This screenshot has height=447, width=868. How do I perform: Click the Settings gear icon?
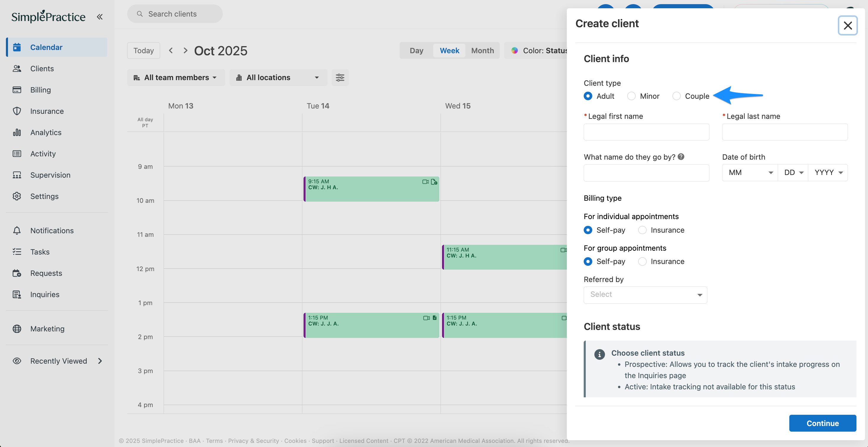17,196
